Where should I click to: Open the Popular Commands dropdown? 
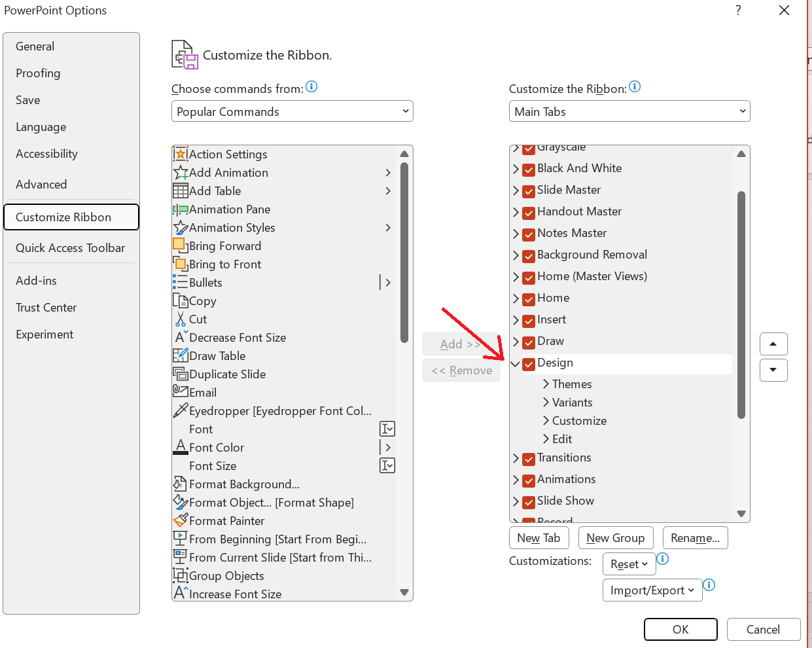click(292, 111)
